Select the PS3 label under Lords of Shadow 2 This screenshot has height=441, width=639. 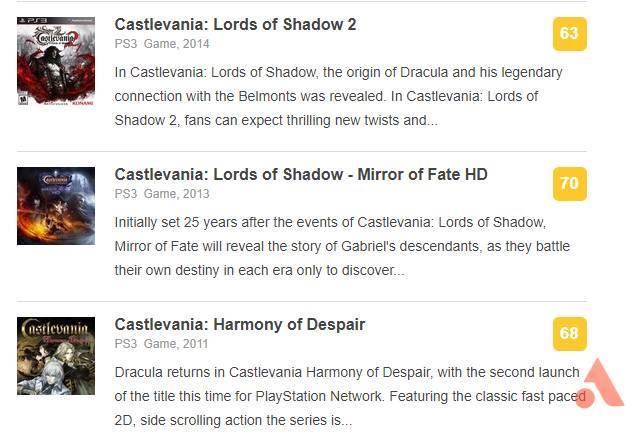[126, 44]
